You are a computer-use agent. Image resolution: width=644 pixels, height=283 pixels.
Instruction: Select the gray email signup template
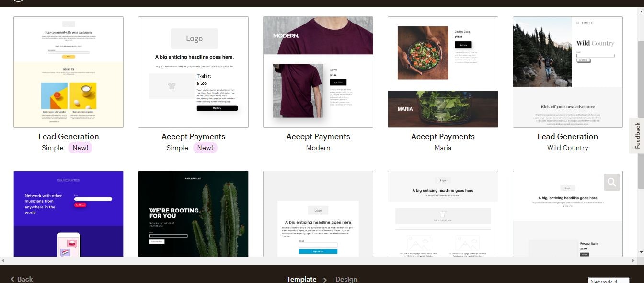pyautogui.click(x=318, y=214)
